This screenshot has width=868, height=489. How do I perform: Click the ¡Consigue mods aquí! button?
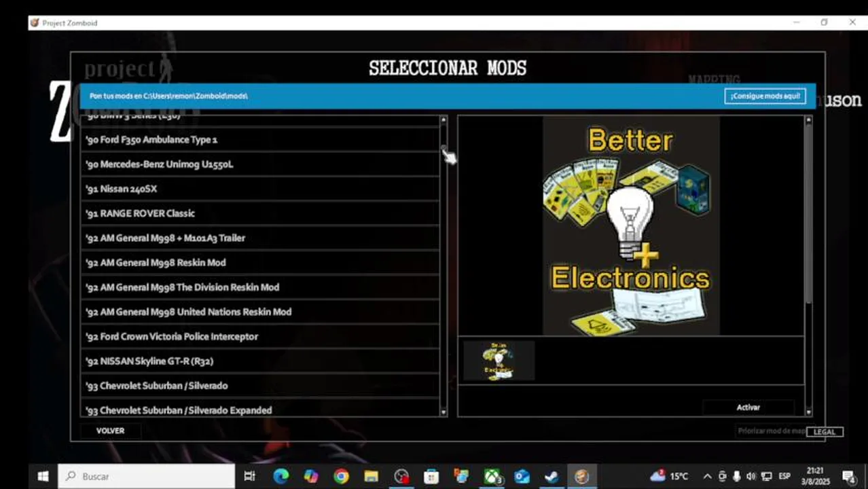pyautogui.click(x=765, y=96)
